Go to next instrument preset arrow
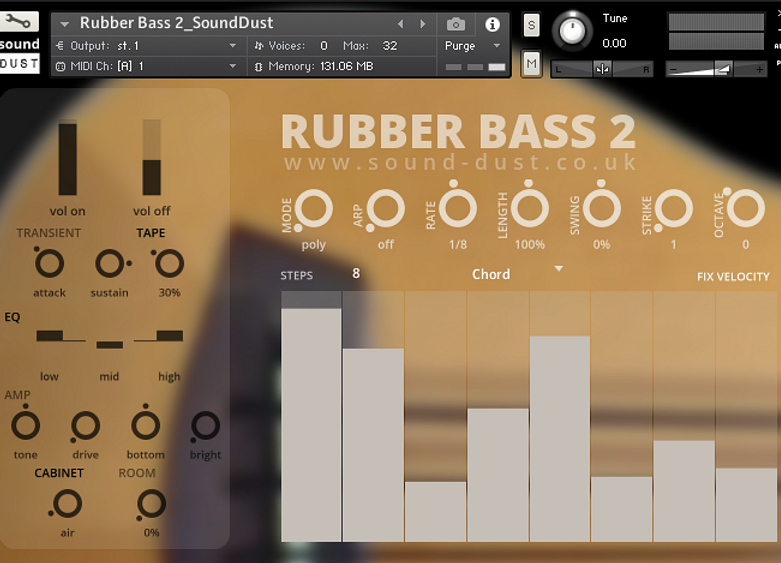This screenshot has width=781, height=563. [x=423, y=24]
